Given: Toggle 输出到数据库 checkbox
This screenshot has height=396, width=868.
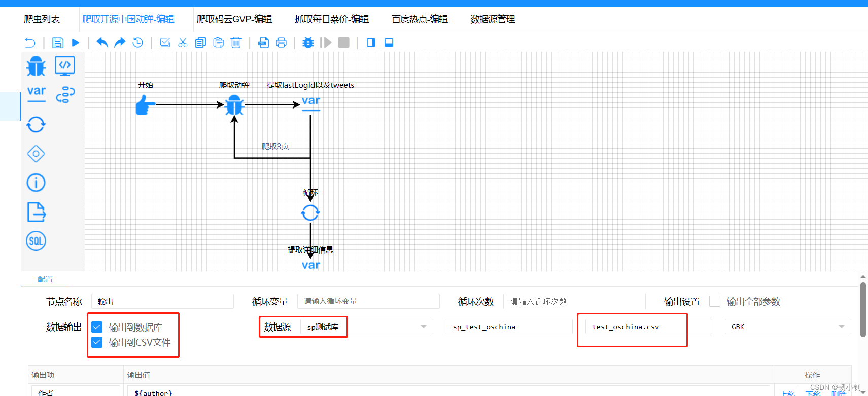Looking at the screenshot, I should (x=97, y=327).
